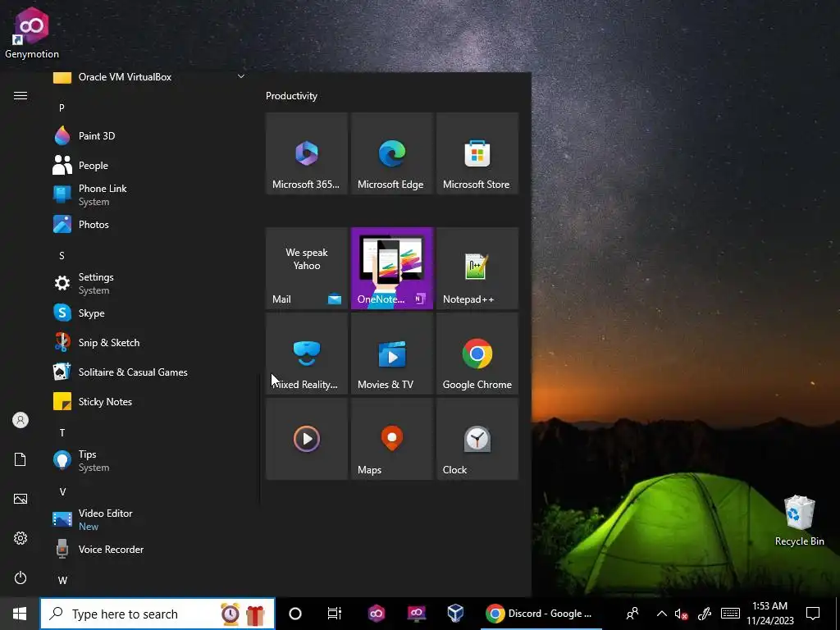This screenshot has width=840, height=630.
Task: Open the media player tile with play icon
Action: pyautogui.click(x=307, y=440)
